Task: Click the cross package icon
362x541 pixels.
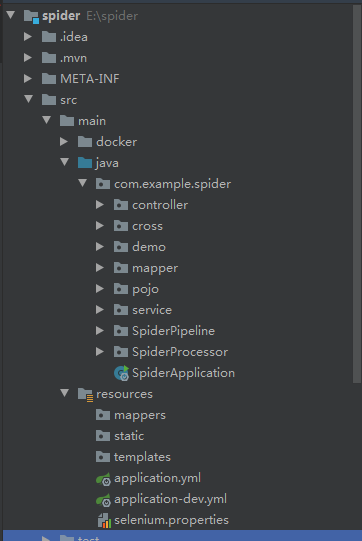Action: (x=121, y=226)
